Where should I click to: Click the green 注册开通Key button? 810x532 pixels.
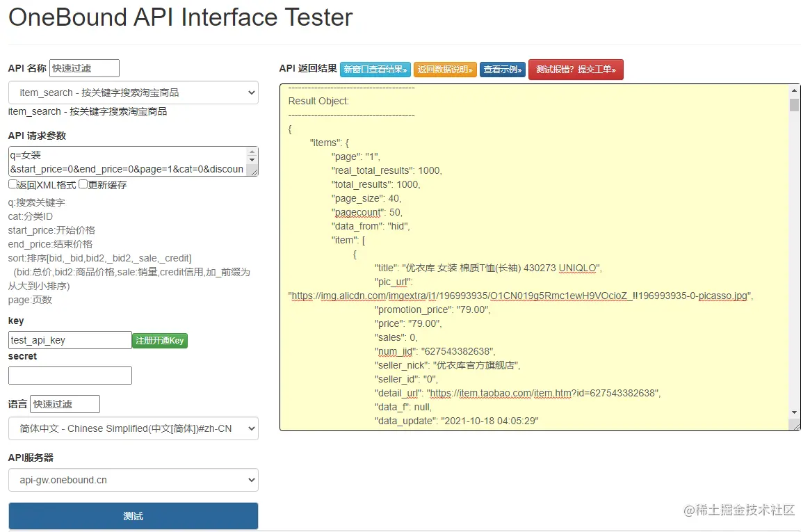pos(160,341)
